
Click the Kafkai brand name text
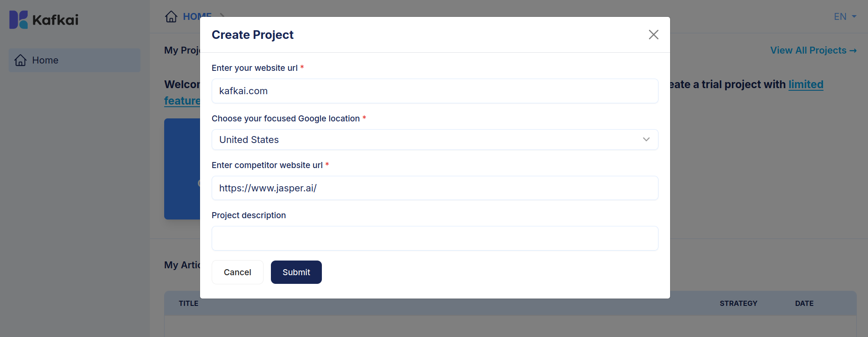[x=55, y=20]
